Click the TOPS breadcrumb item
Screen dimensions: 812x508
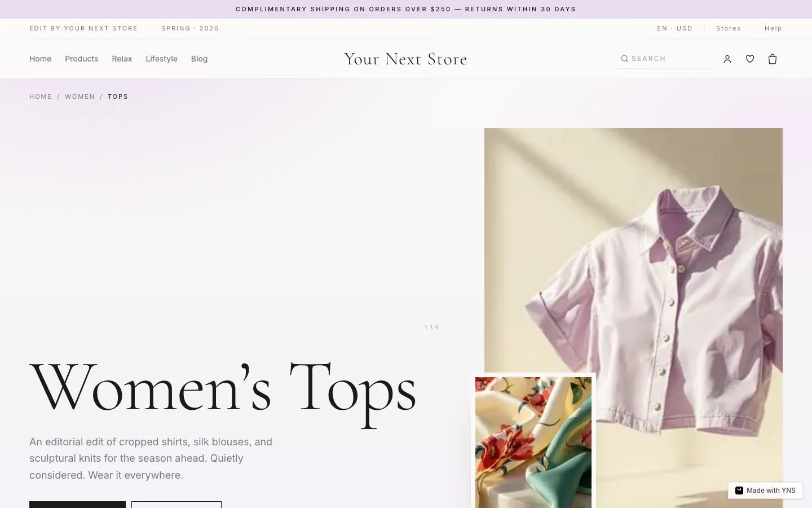point(118,97)
